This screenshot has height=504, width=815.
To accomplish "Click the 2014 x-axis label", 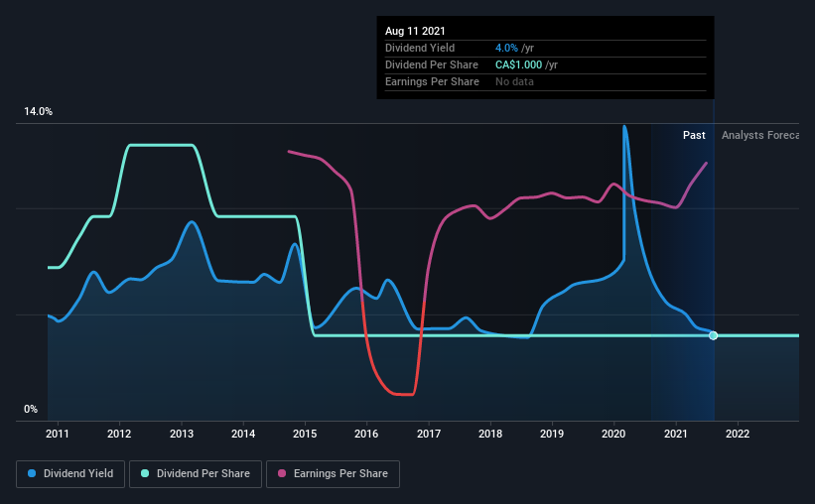I will [x=243, y=434].
